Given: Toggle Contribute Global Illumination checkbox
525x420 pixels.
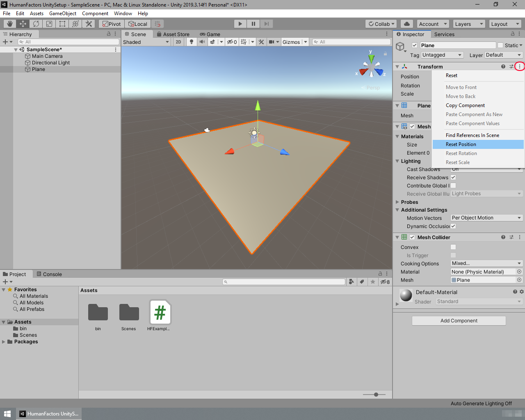Looking at the screenshot, I should tap(453, 185).
